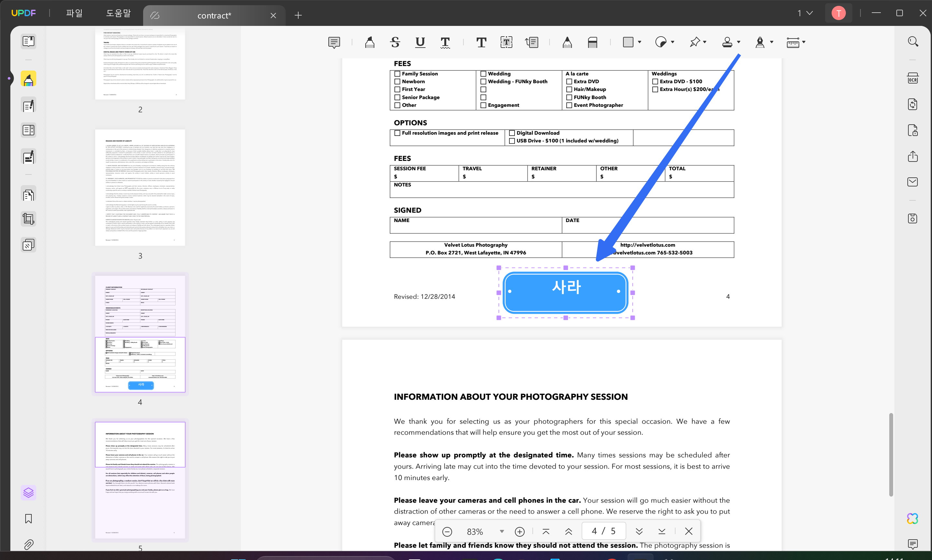
Task: Expand the rectangle shape tool dropdown arrow
Action: (640, 42)
